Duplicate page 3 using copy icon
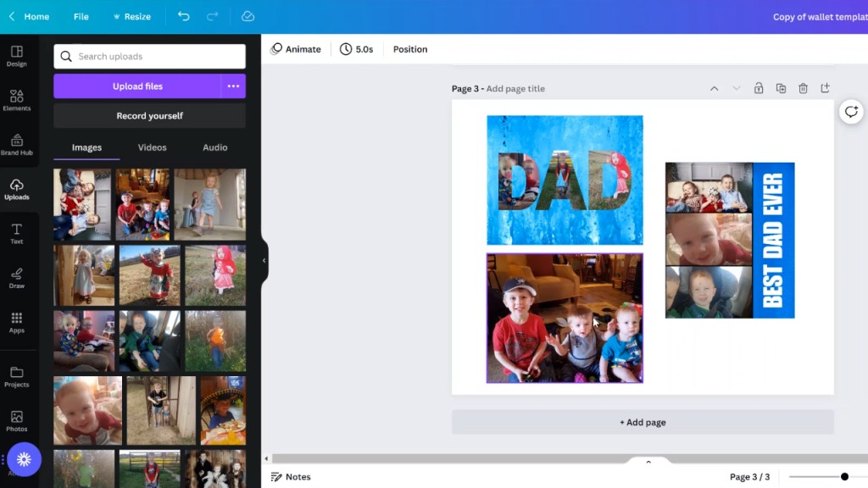The width and height of the screenshot is (868, 488). click(x=781, y=88)
